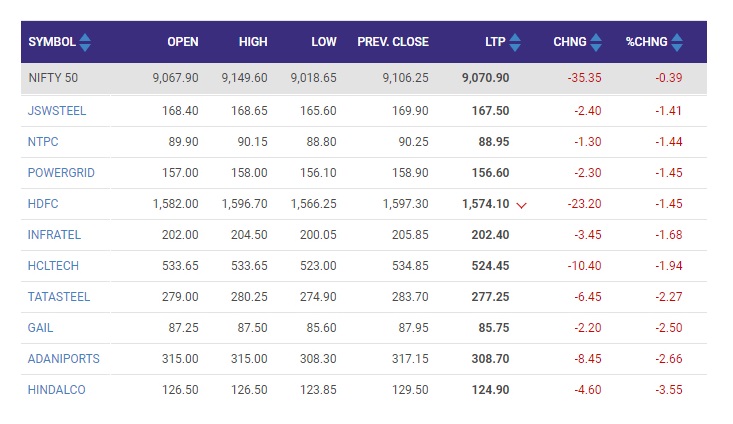Click the HIGH column header
This screenshot has height=424, width=733.
tap(253, 42)
